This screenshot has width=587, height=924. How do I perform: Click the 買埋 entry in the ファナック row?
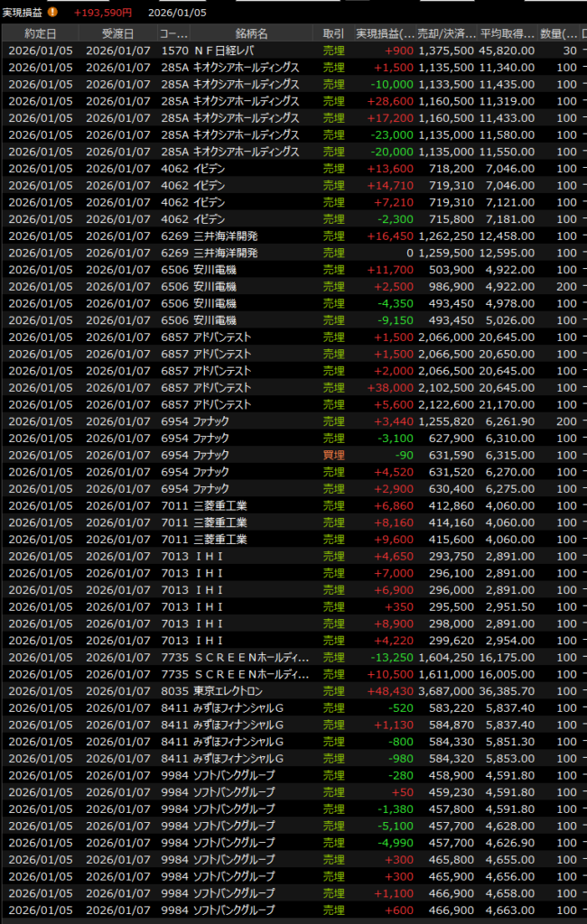(333, 455)
